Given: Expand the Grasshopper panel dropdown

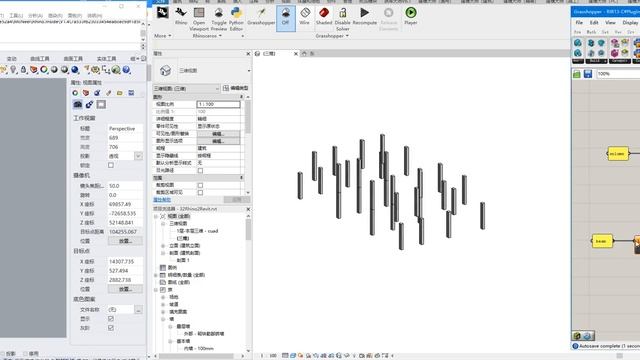Looking at the screenshot, I should [332, 36].
